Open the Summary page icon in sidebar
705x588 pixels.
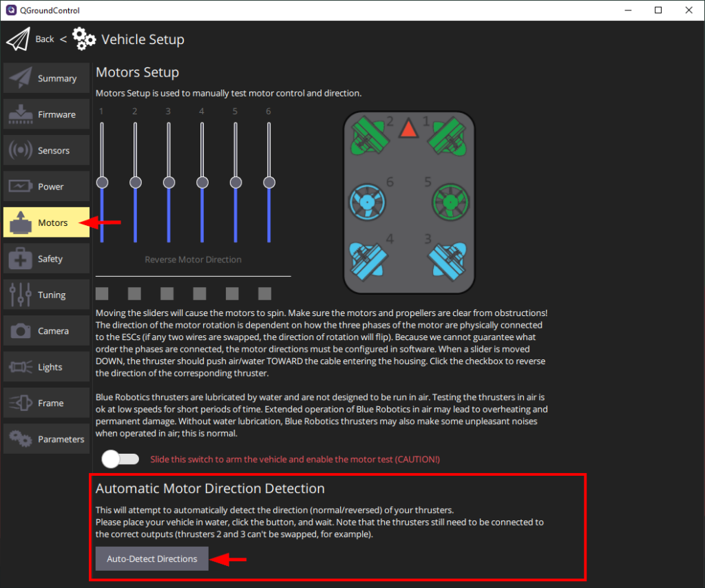coord(19,78)
